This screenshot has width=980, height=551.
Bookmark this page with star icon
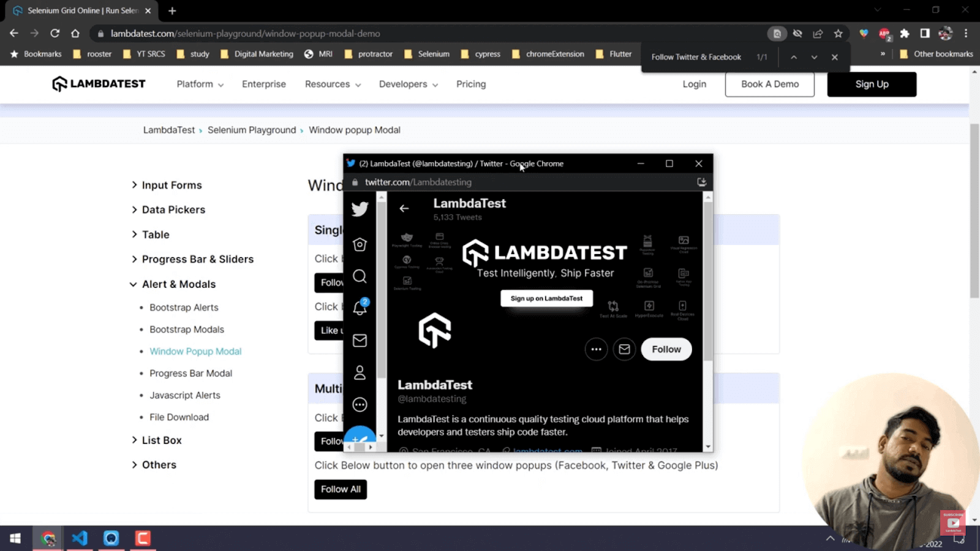838,34
